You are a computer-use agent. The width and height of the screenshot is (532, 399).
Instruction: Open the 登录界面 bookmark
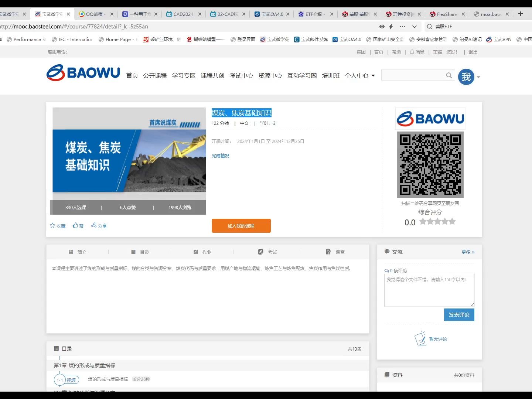click(x=243, y=40)
